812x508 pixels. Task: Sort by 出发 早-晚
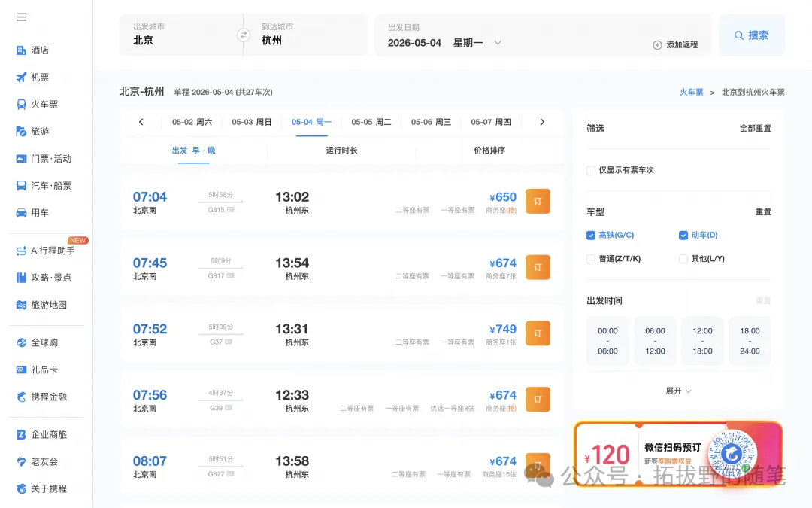[194, 151]
